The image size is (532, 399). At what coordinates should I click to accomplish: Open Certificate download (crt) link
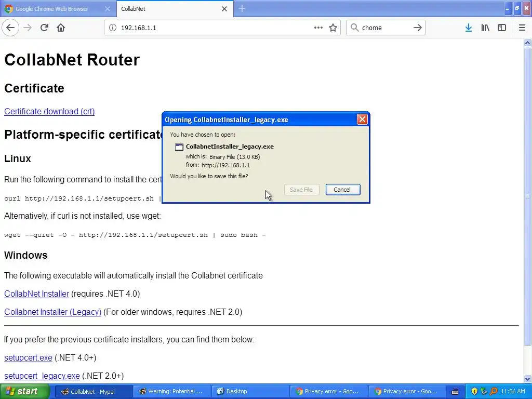[49, 111]
